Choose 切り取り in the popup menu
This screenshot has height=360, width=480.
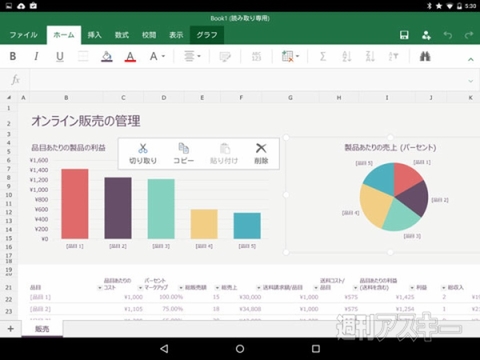click(143, 154)
